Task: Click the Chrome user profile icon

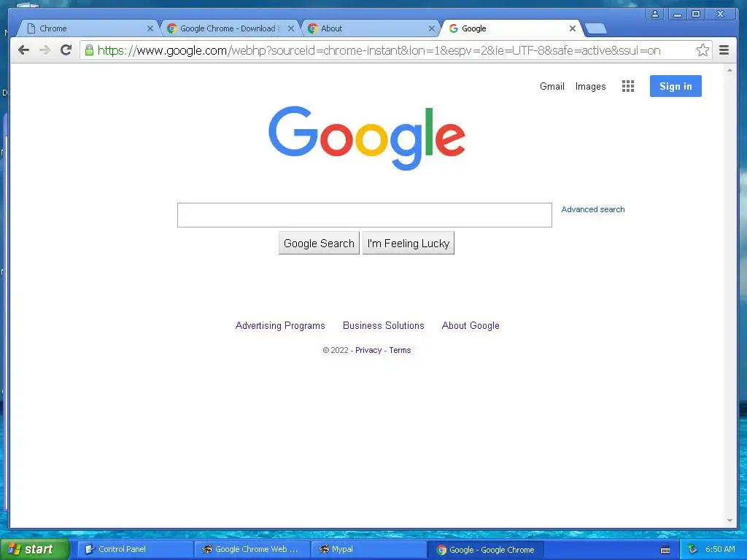Action: coord(655,14)
